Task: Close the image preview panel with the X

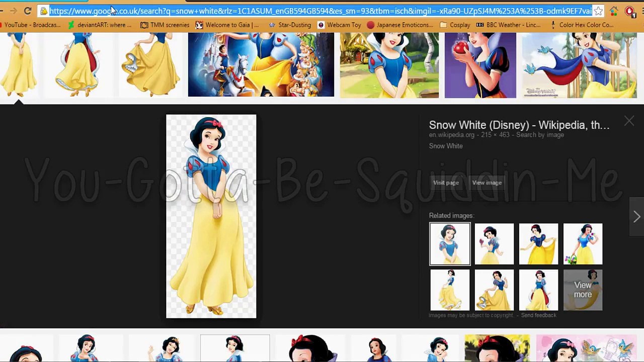Action: pyautogui.click(x=629, y=121)
